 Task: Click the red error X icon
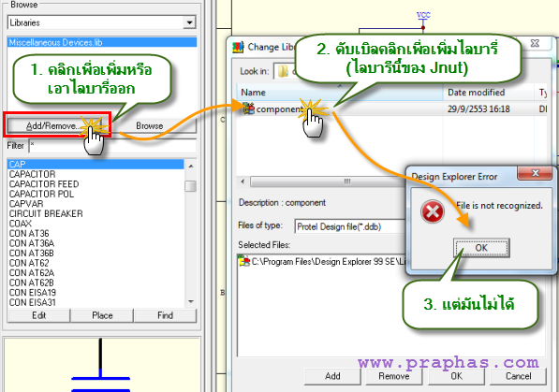[432, 211]
